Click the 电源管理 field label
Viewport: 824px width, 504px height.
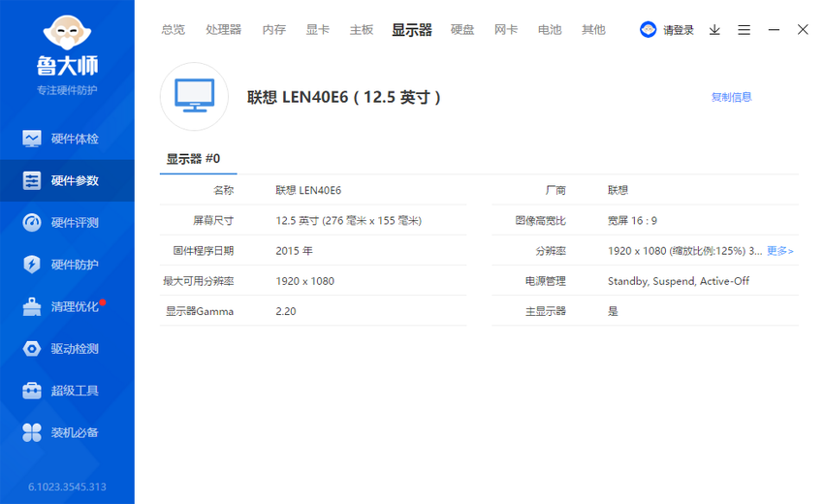(546, 281)
